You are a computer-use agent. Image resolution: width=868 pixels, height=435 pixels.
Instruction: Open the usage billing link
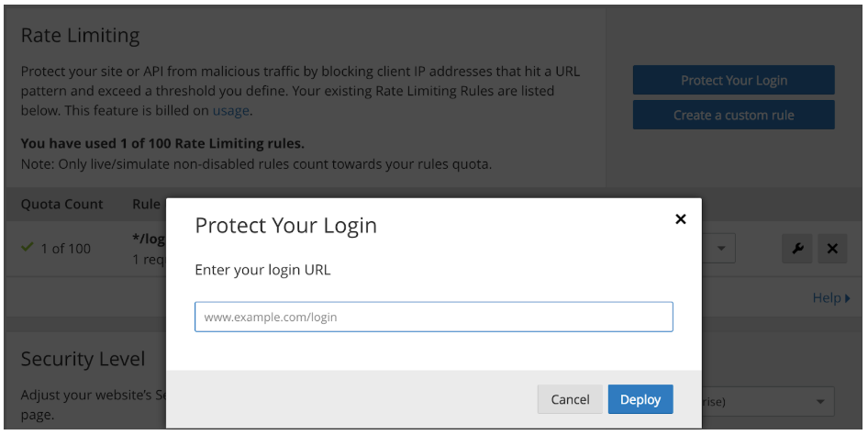click(x=231, y=111)
